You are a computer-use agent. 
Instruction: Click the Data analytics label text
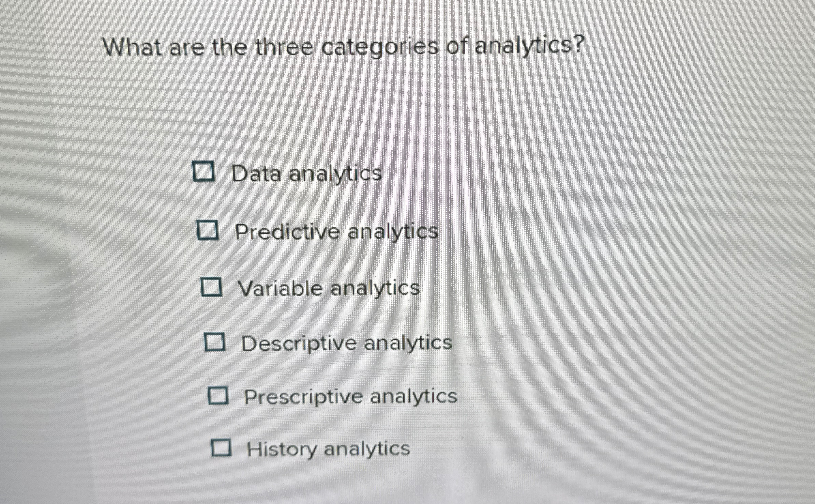[x=306, y=174]
